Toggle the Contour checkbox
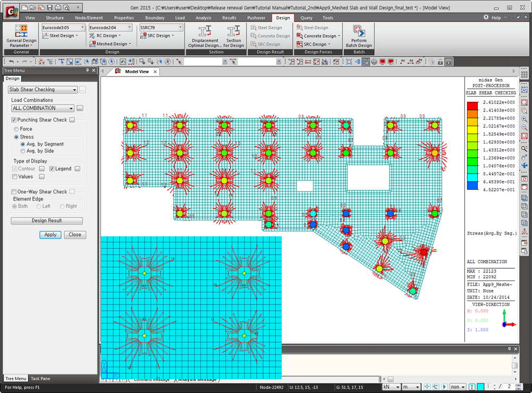532x393 pixels. [14, 169]
